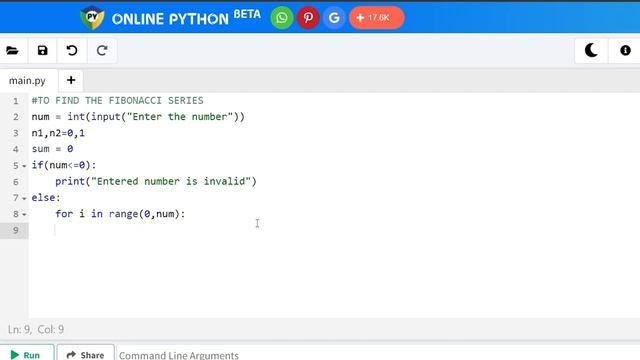Click line number 1 in the gutter
Image resolution: width=640 pixels, height=360 pixels.
coord(16,101)
